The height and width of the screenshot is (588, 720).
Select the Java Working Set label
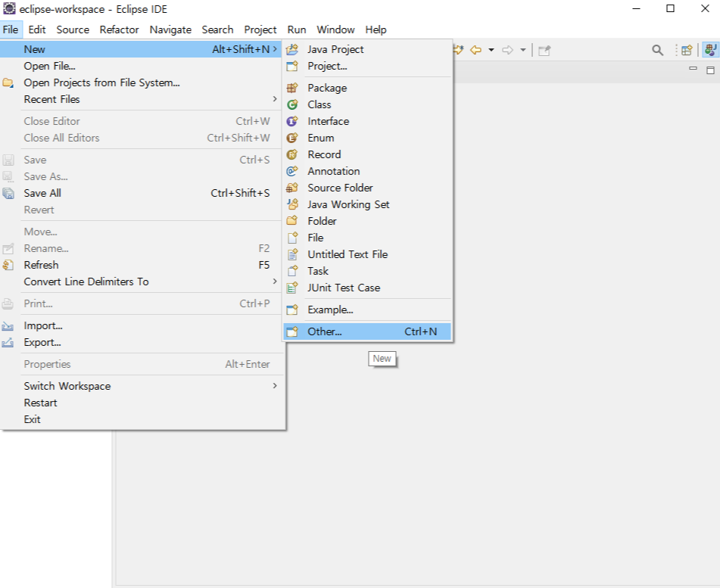(348, 204)
